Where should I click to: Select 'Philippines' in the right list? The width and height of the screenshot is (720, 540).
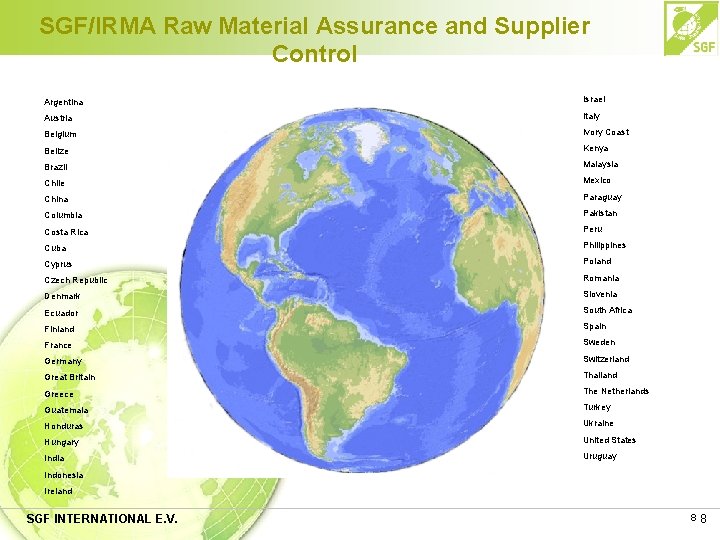pyautogui.click(x=604, y=245)
